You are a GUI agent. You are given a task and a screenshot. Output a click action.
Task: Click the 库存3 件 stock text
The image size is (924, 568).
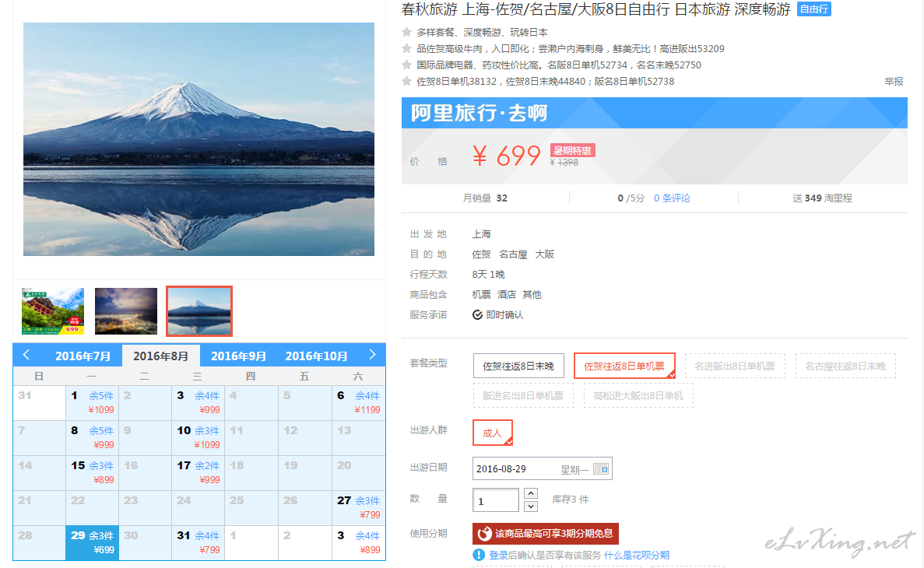(570, 499)
